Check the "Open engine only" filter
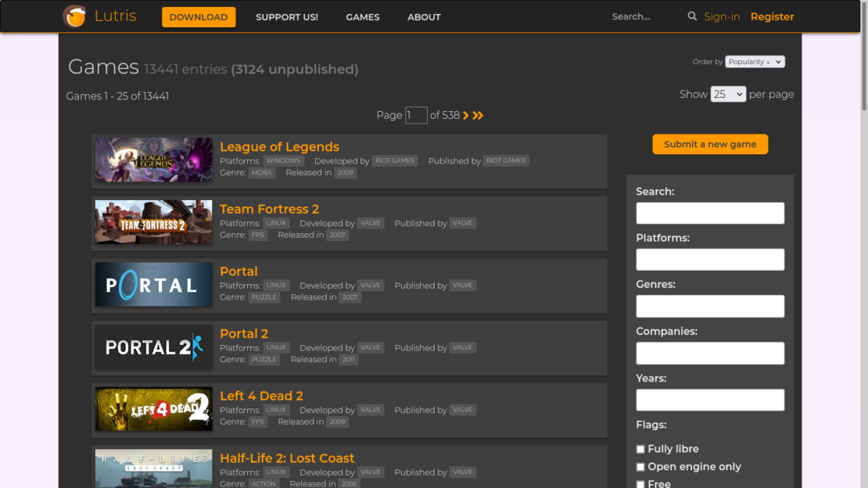The image size is (868, 488). [640, 466]
